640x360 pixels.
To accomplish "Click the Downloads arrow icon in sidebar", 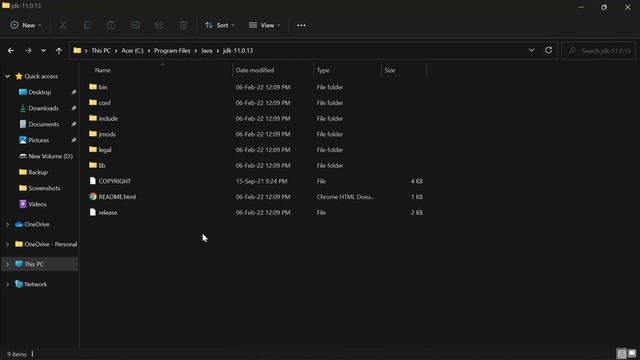I will pos(23,108).
